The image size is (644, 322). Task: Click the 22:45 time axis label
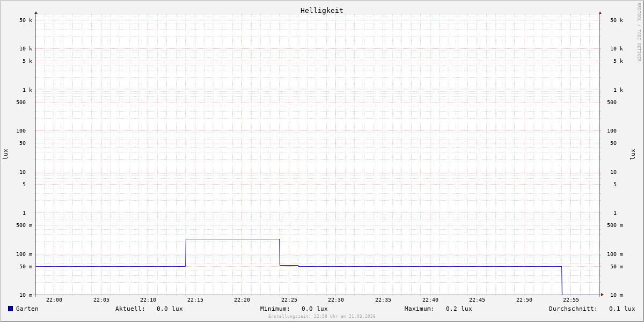[x=477, y=300]
